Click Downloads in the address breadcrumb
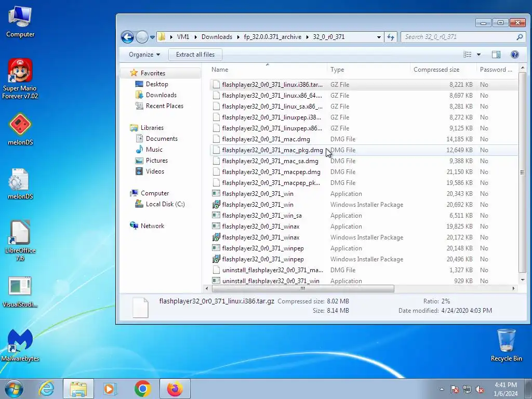Screen dimensions: 532x399 [x=217, y=37]
